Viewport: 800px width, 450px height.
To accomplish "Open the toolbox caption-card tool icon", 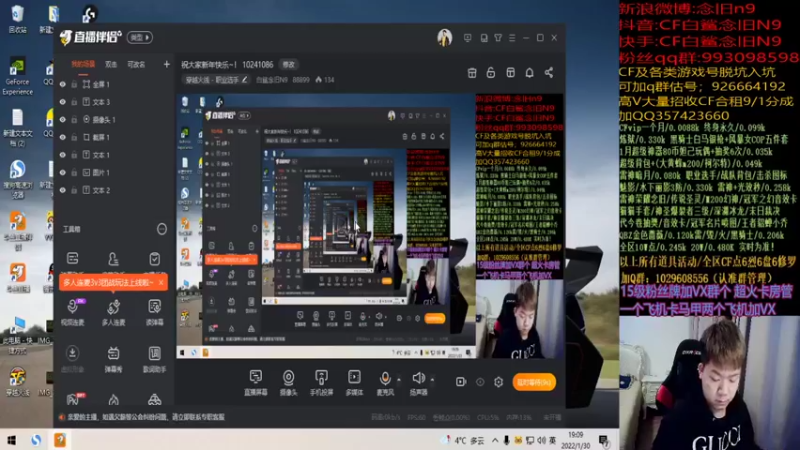I will pyautogui.click(x=72, y=259).
